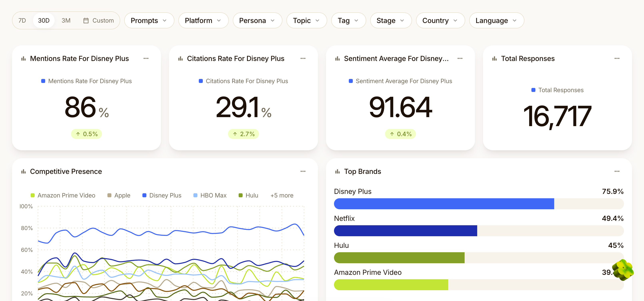Select the 7D time range

coord(22,20)
